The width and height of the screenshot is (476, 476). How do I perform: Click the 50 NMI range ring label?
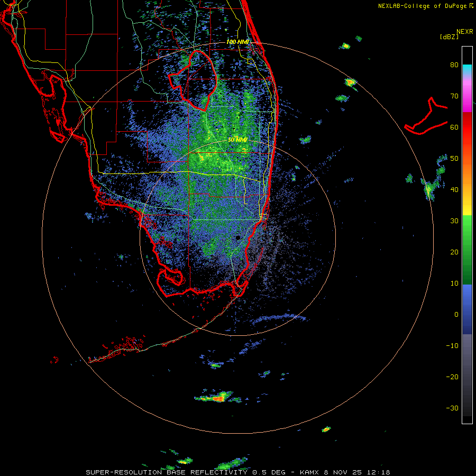(x=237, y=140)
